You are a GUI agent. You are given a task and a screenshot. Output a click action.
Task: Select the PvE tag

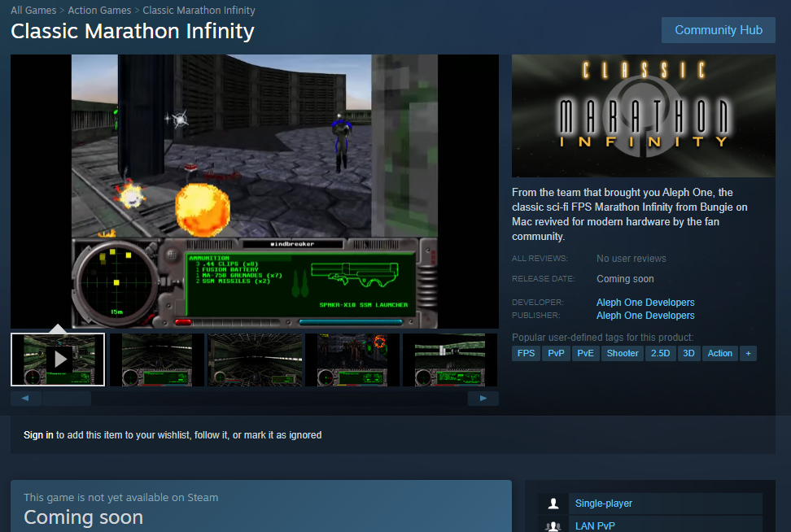585,354
